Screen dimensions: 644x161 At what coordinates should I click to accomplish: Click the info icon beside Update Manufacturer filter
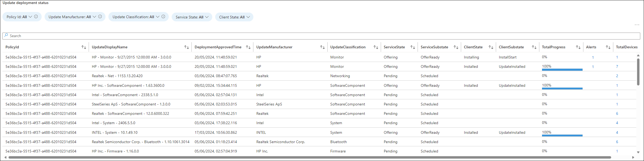click(100, 17)
